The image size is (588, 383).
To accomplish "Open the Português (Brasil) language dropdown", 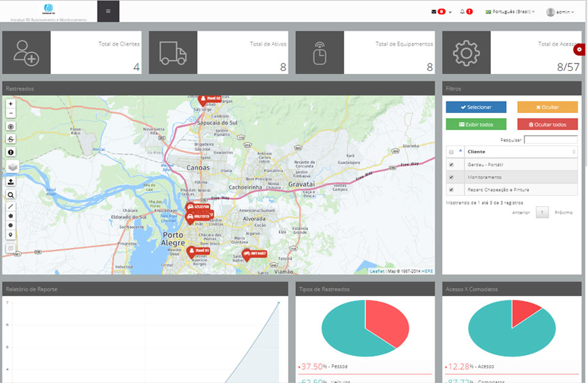I will point(510,12).
